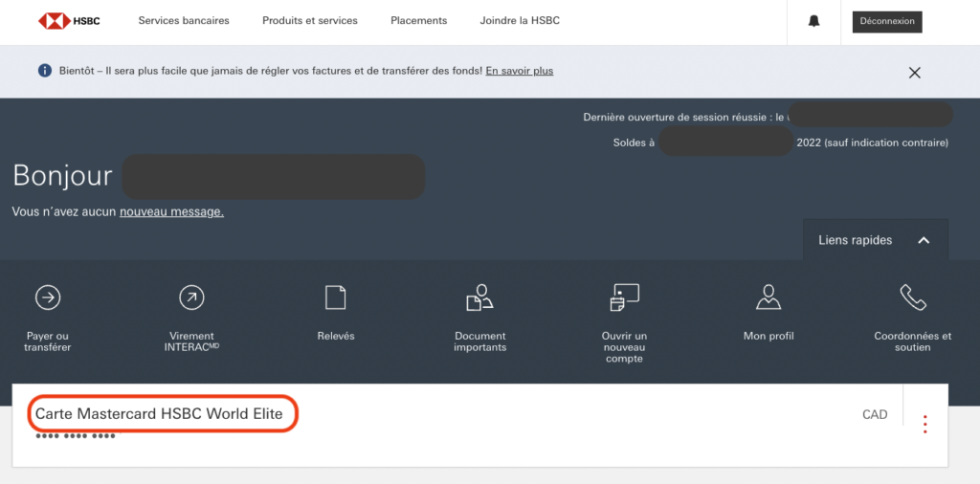This screenshot has width=980, height=484.
Task: Click the Document importants label
Action: 480,341
